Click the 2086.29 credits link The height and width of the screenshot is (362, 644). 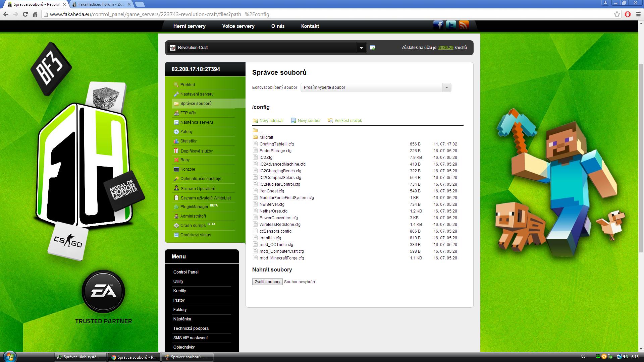(x=446, y=48)
